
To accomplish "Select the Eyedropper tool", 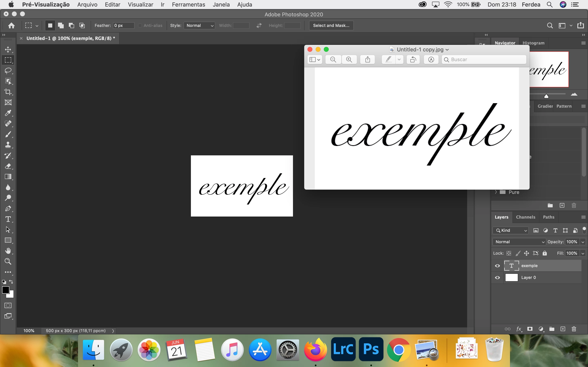I will (x=8, y=113).
